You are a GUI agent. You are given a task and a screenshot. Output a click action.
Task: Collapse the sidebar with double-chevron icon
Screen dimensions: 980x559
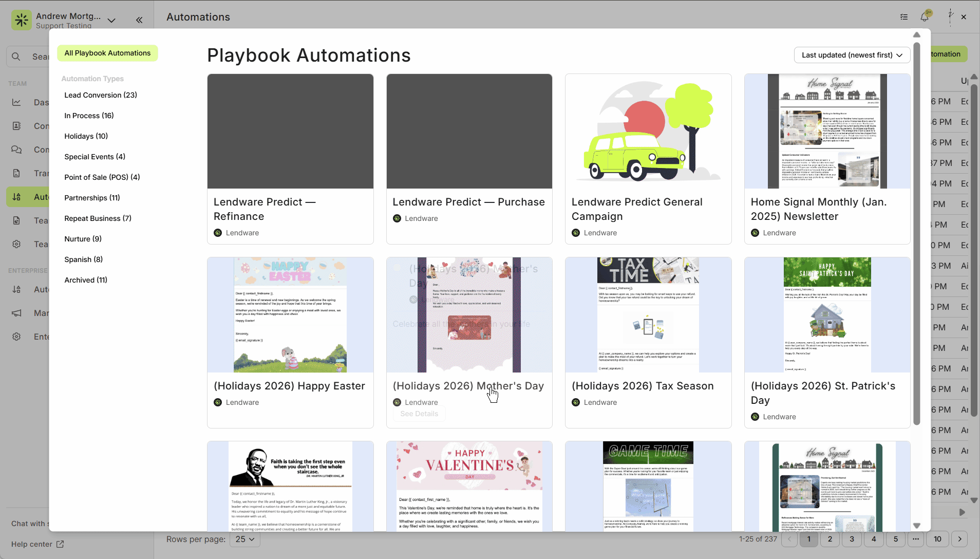139,20
